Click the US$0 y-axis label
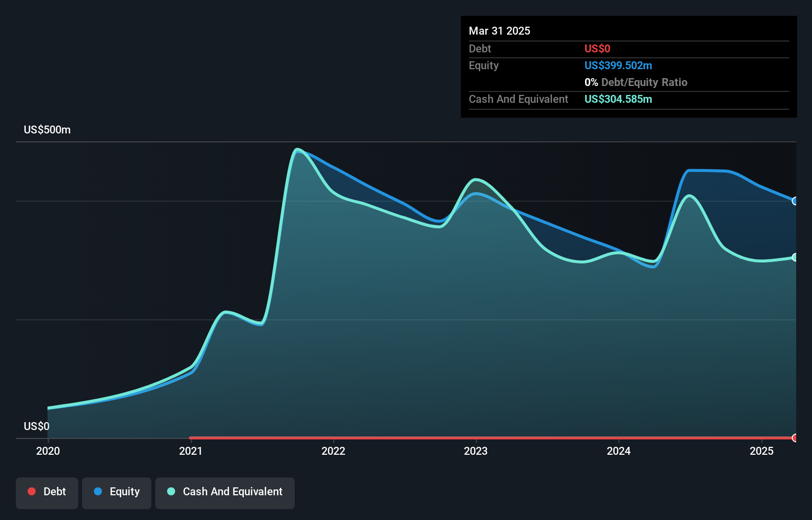 pos(37,426)
